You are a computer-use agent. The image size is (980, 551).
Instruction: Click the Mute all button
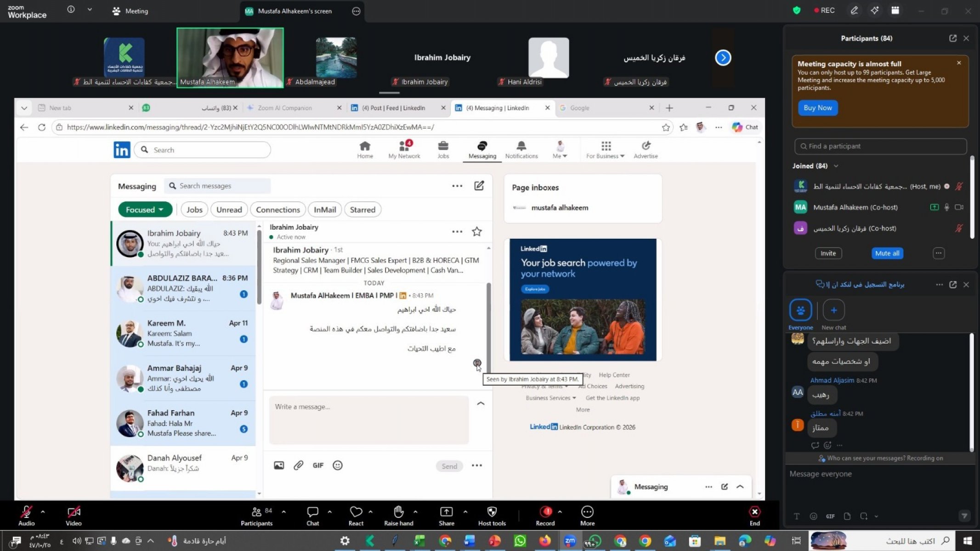[886, 253]
